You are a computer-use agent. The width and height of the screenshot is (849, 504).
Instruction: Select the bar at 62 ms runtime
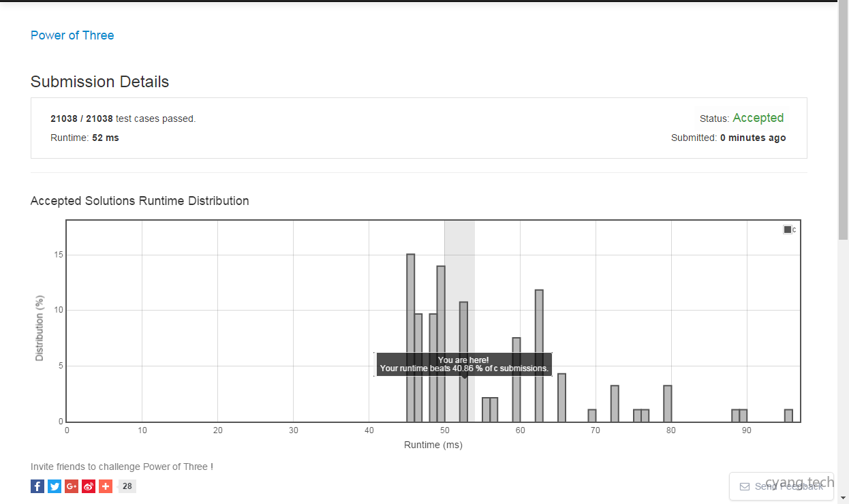(539, 356)
